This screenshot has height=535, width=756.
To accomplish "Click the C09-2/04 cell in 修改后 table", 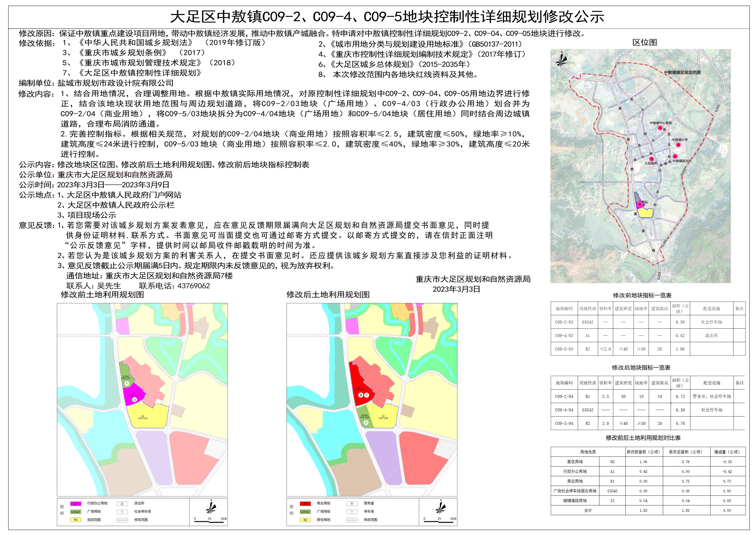I will tap(564, 397).
